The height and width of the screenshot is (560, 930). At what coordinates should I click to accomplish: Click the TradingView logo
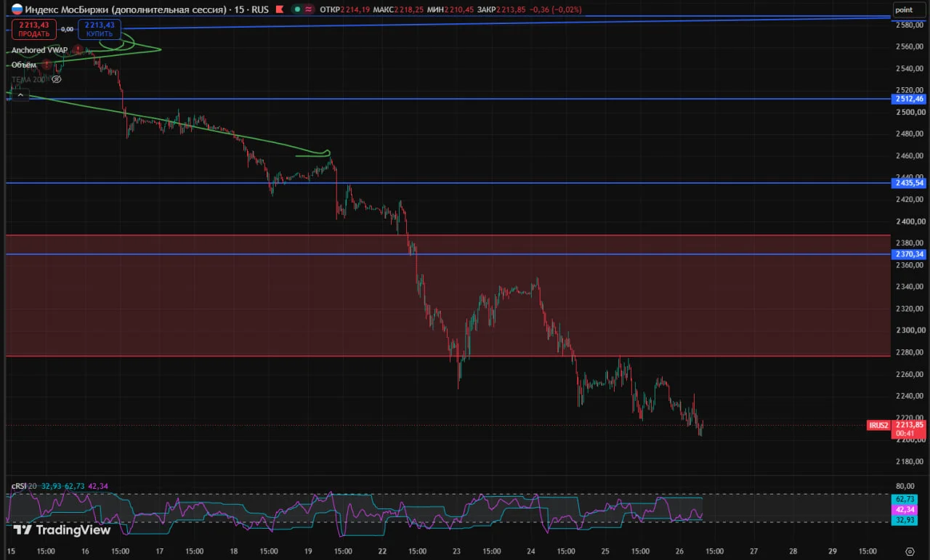[62, 530]
